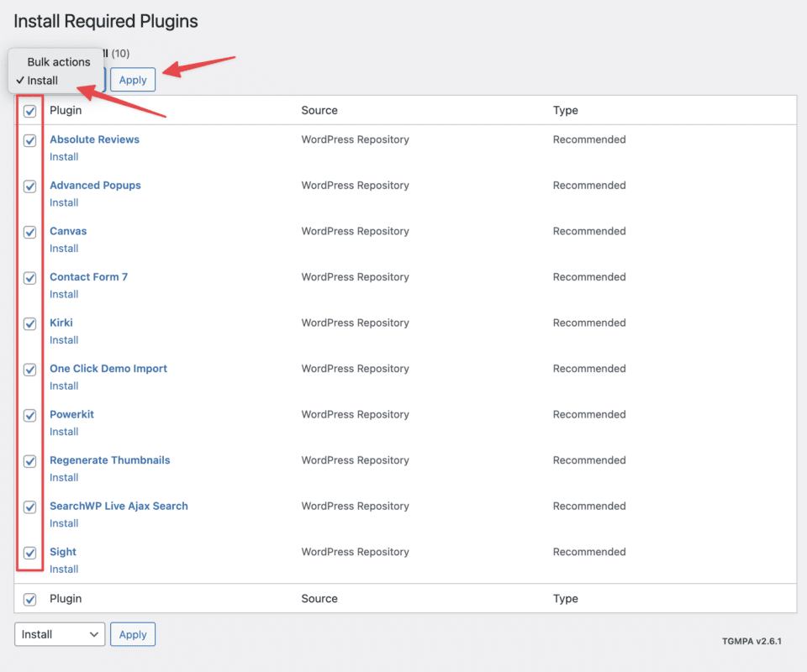807x672 pixels.
Task: Uncheck the Contact Form 7 checkbox
Action: coord(30,277)
